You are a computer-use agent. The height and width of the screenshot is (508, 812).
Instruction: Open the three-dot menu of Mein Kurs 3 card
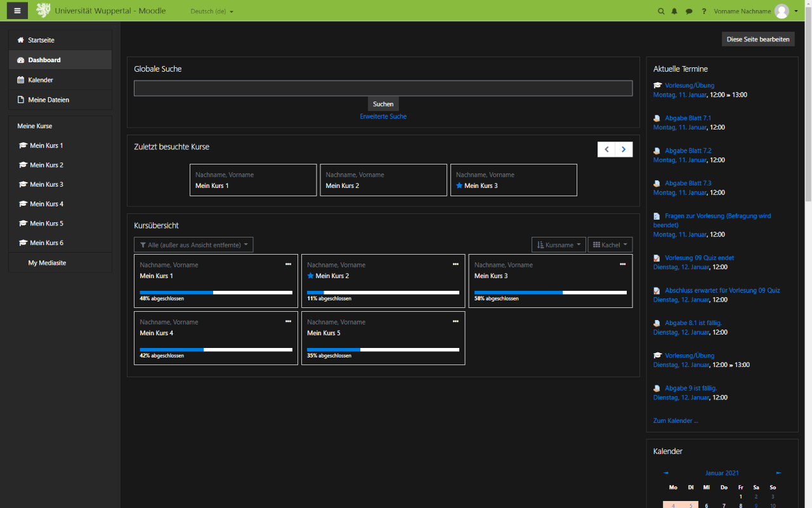point(622,264)
